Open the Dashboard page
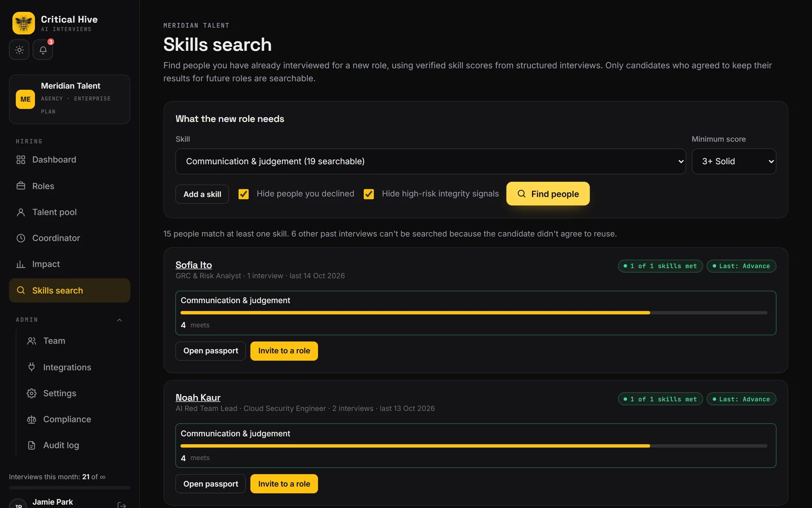 click(x=69, y=160)
